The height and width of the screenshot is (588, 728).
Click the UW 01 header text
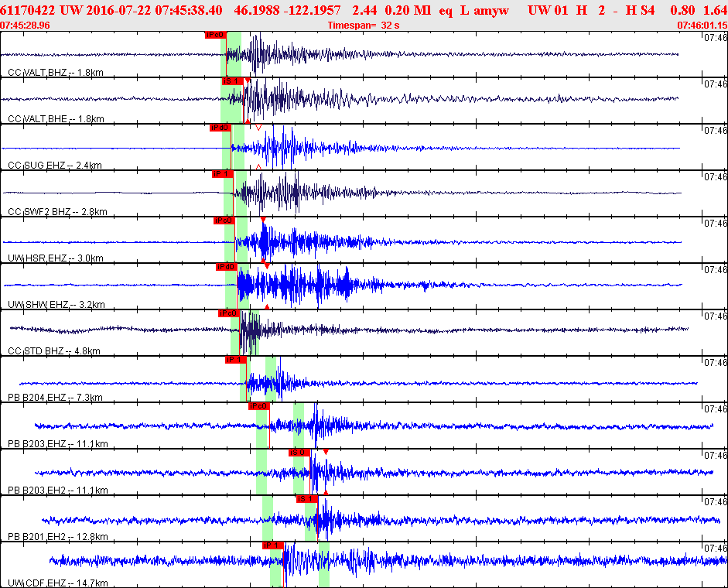click(x=548, y=10)
